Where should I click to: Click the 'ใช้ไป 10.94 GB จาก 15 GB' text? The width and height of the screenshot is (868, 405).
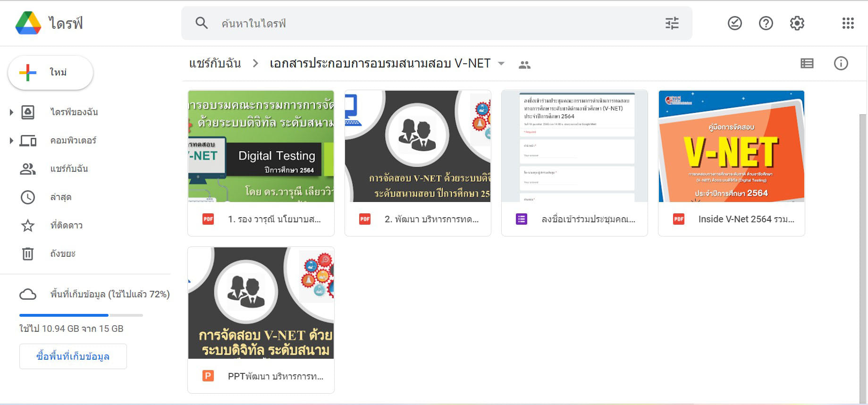tap(71, 329)
